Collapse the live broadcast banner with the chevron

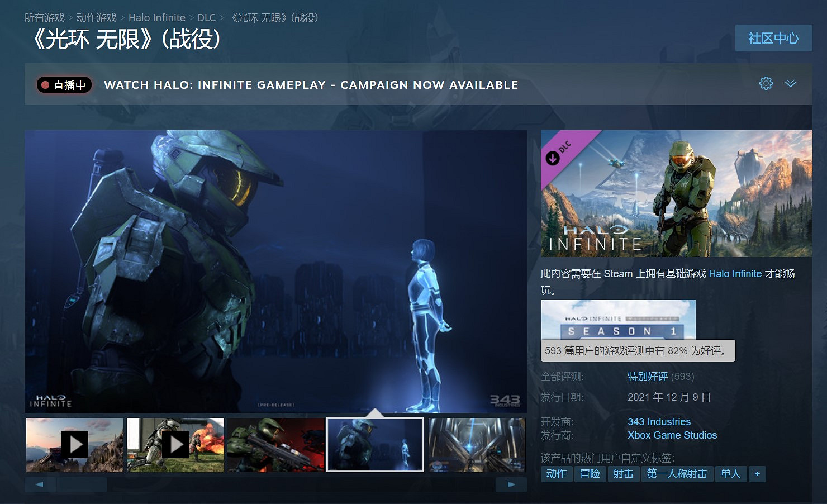[791, 83]
